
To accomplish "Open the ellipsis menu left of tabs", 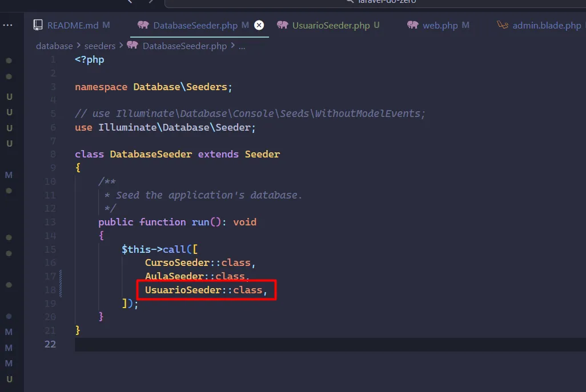I will (x=8, y=25).
